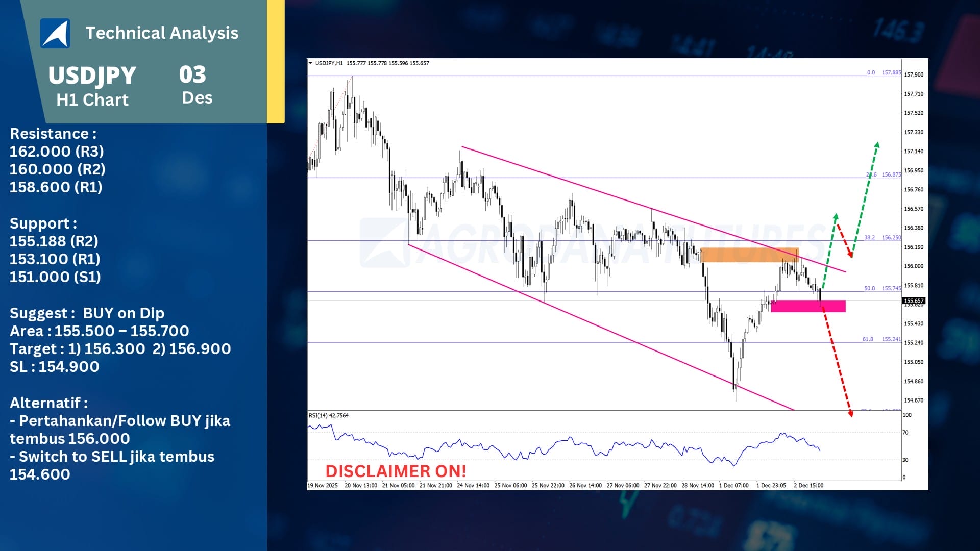This screenshot has height=551, width=980.
Task: Click the Agrodana arrow logo icon
Action: 55,33
